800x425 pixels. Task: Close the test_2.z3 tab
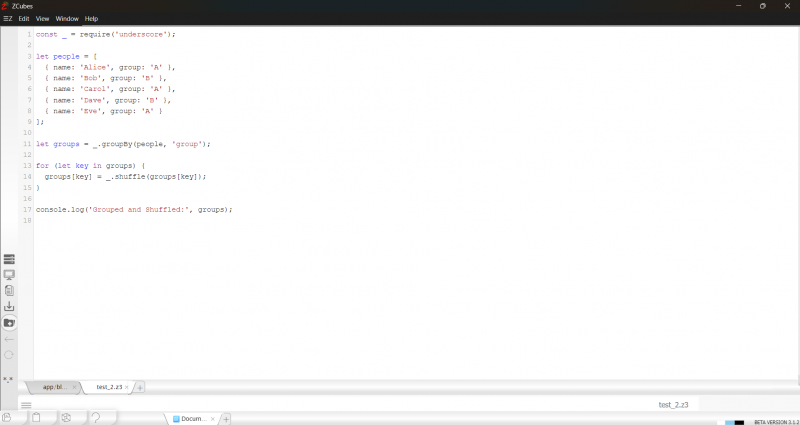tap(127, 387)
